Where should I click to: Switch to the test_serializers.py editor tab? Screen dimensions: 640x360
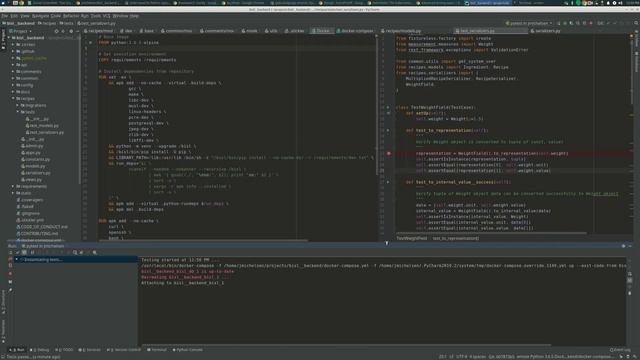[x=491, y=31]
